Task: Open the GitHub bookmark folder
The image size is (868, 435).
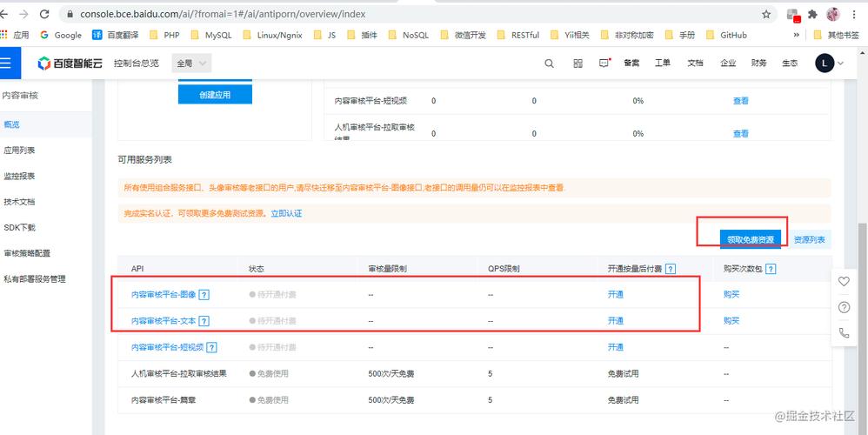Action: 726,35
